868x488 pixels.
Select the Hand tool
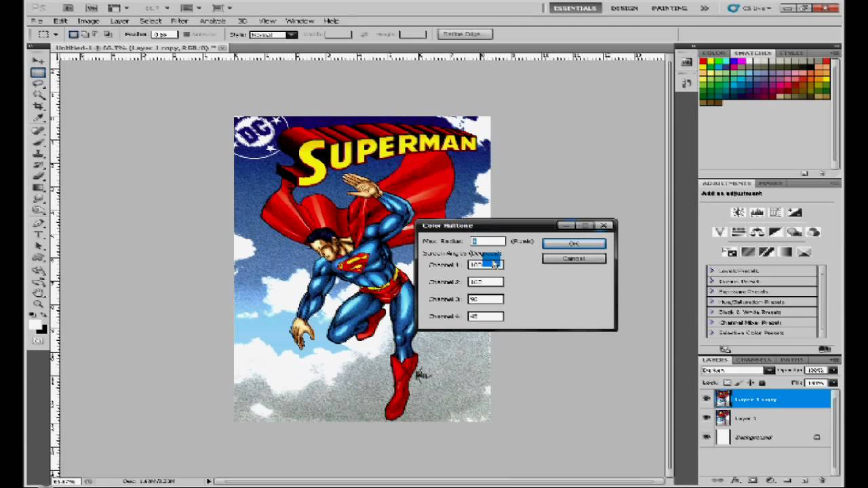tap(37, 293)
